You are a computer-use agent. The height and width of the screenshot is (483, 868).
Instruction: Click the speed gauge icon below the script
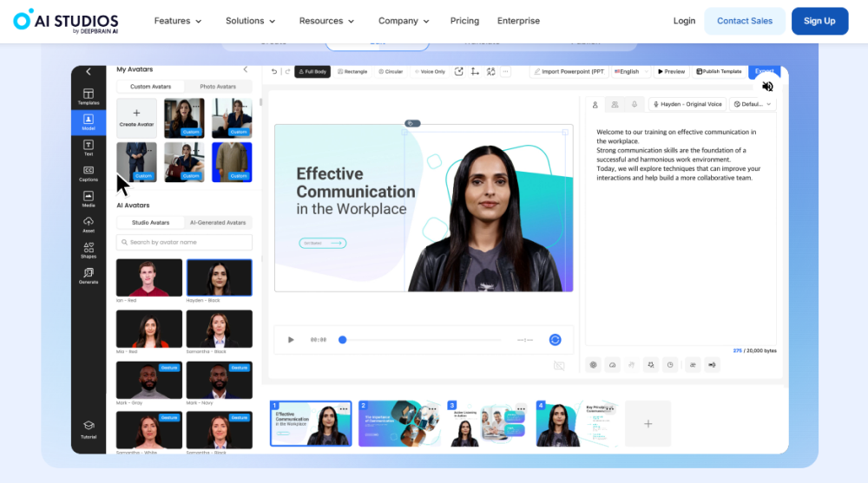tap(612, 364)
